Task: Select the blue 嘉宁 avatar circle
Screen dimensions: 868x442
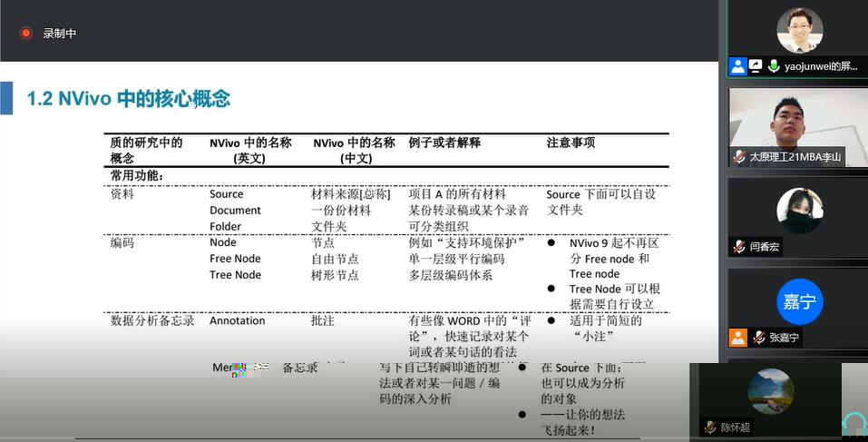Action: coord(799,301)
